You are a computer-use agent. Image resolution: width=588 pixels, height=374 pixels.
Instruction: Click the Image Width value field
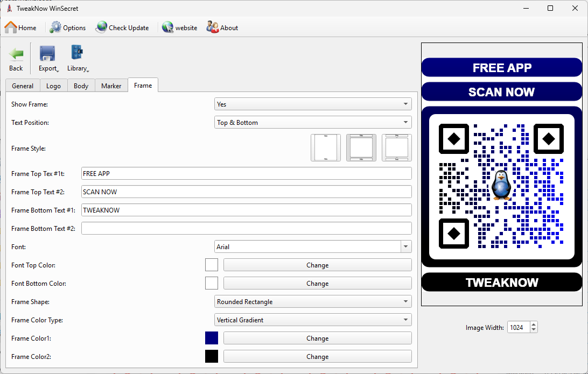click(519, 327)
